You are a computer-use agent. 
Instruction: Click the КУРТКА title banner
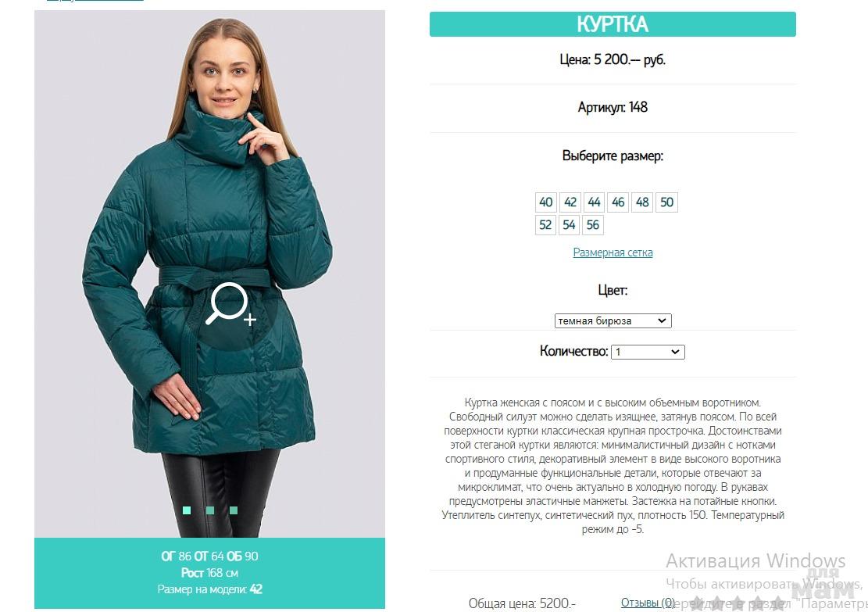613,24
